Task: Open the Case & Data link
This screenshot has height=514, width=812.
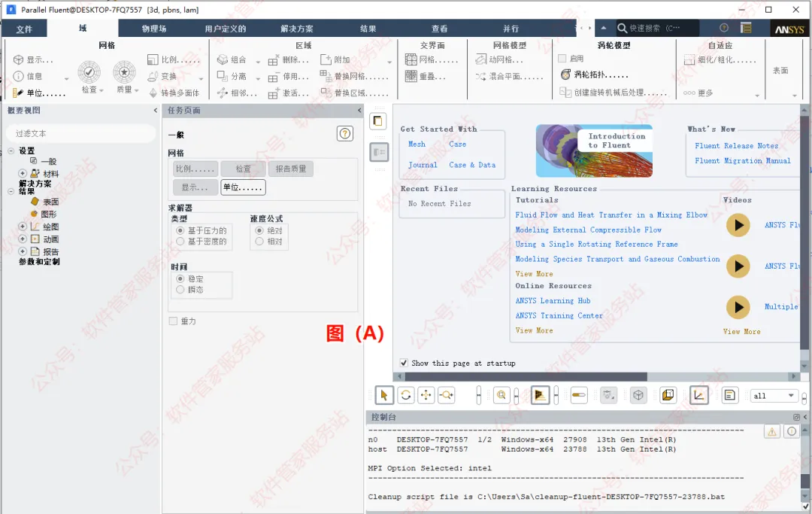Action: click(471, 165)
